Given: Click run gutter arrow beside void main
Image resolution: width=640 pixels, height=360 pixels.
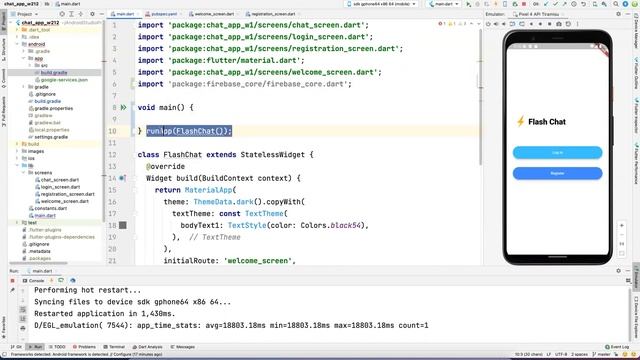Looking at the screenshot, I should [123, 108].
